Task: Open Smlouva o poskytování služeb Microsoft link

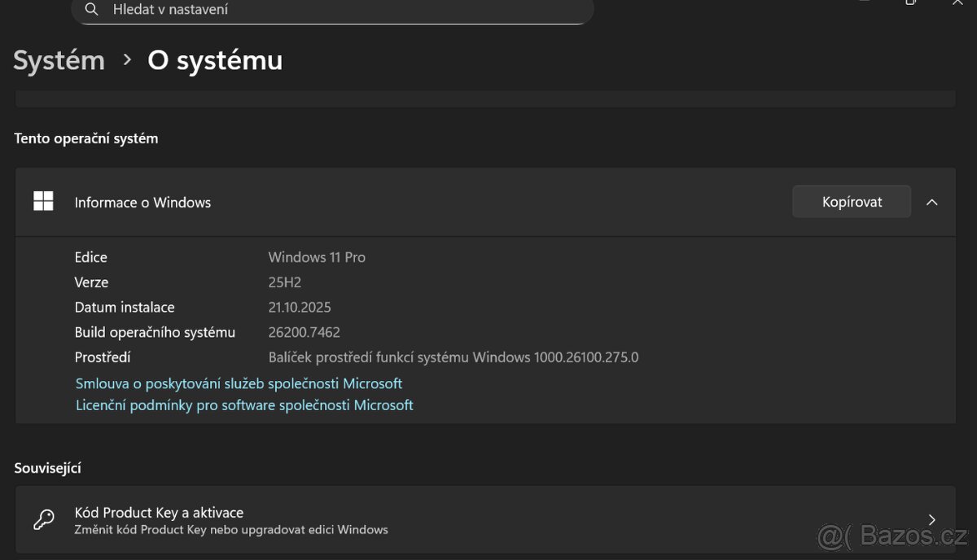Action: point(239,383)
